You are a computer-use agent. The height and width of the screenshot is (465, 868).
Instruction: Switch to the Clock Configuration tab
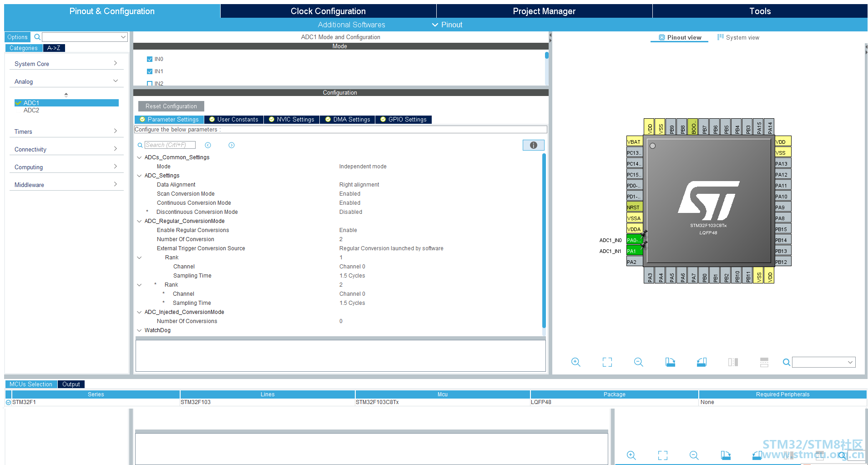coord(328,11)
